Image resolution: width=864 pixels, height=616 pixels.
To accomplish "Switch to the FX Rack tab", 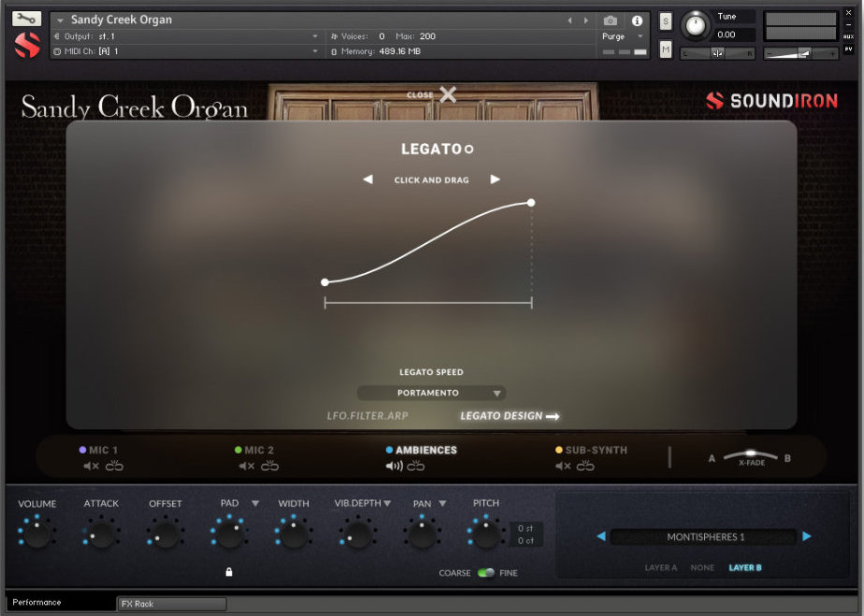I will [171, 604].
